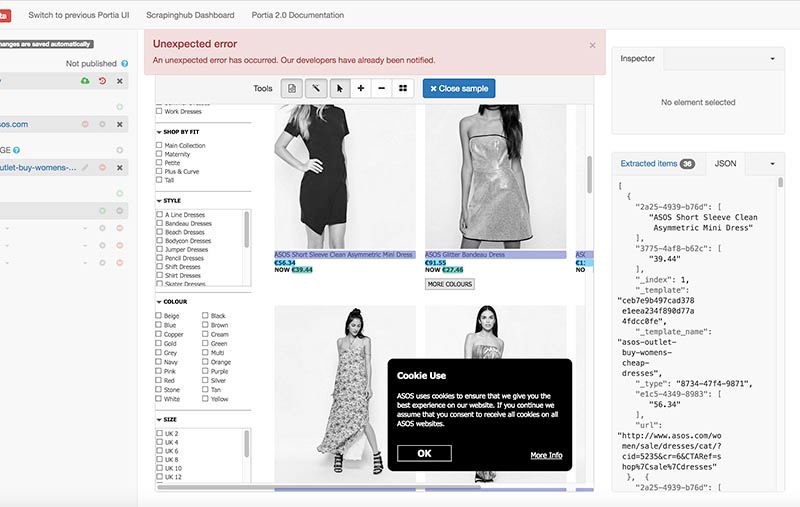The width and height of the screenshot is (800, 507).
Task: Click the red minus on outlet-buy-womens row
Action: point(103,167)
